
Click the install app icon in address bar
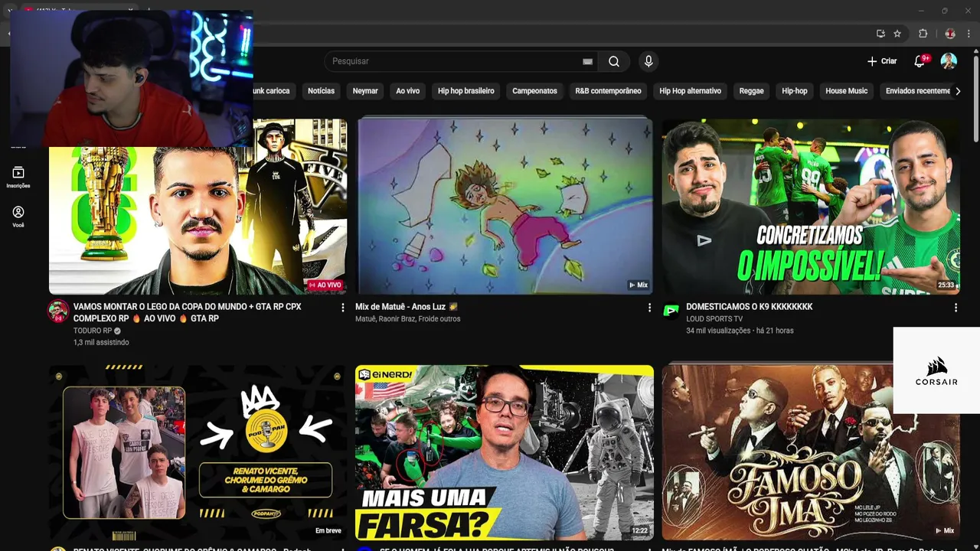(x=880, y=34)
